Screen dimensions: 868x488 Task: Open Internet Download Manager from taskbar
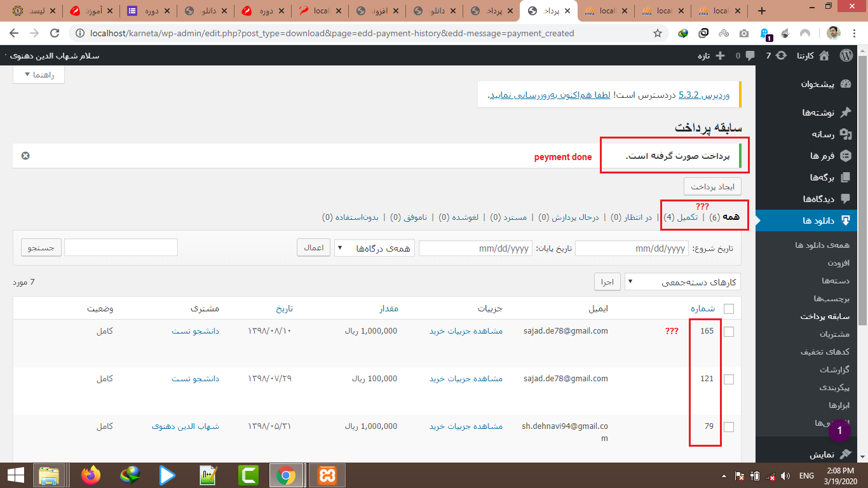click(x=130, y=475)
